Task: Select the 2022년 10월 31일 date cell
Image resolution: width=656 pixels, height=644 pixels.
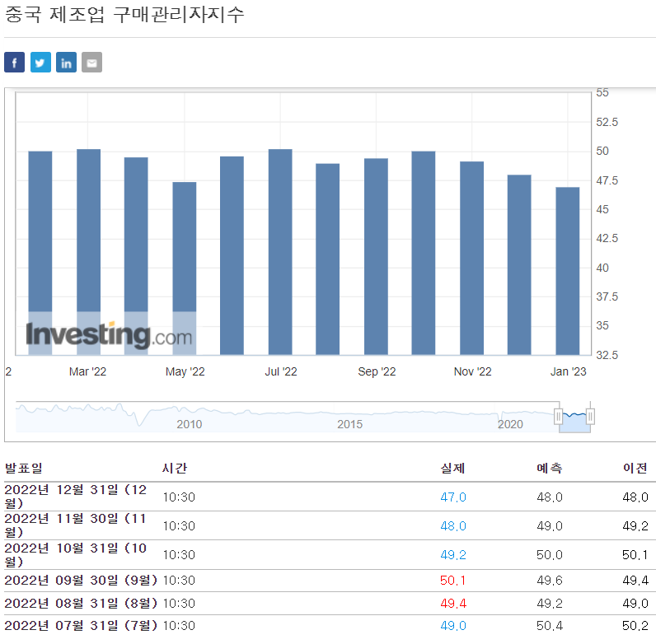Action: pyautogui.click(x=76, y=554)
